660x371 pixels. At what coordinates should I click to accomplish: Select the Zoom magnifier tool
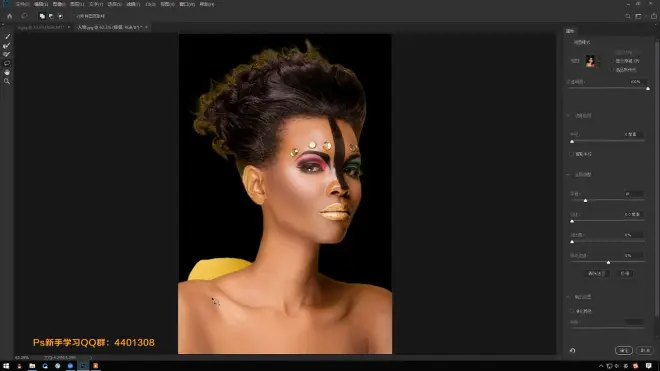click(x=7, y=81)
